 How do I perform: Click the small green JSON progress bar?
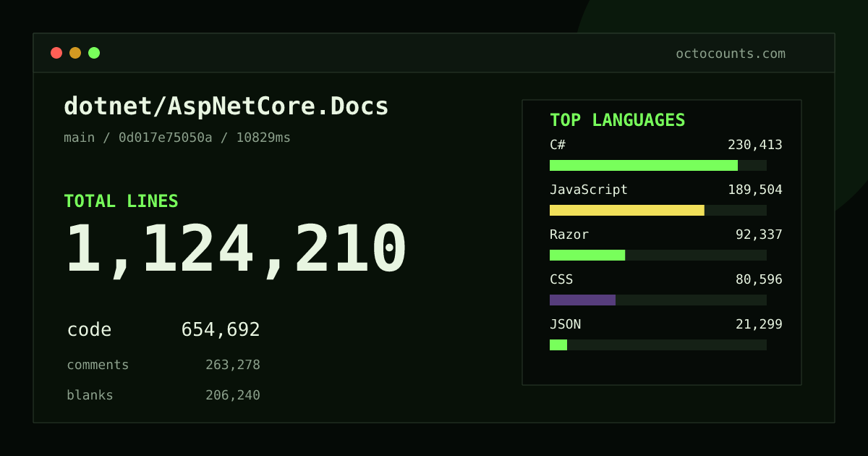coord(558,345)
